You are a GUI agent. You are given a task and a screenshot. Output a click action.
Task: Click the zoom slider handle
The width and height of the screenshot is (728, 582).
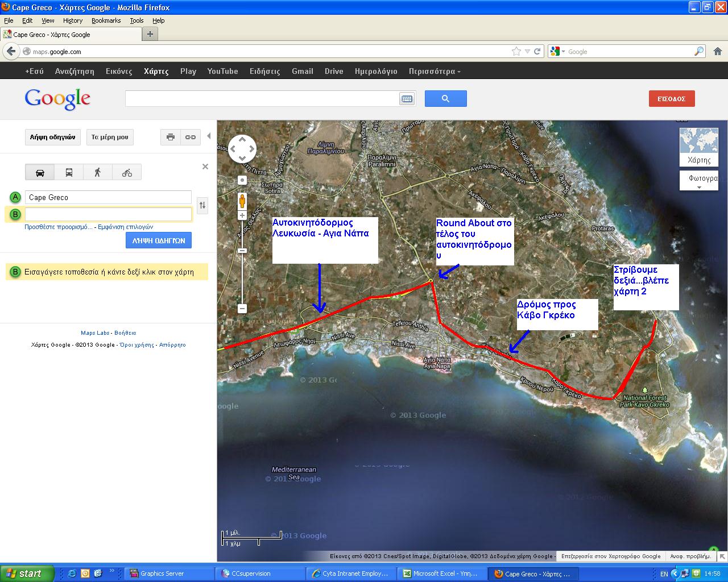pos(242,251)
